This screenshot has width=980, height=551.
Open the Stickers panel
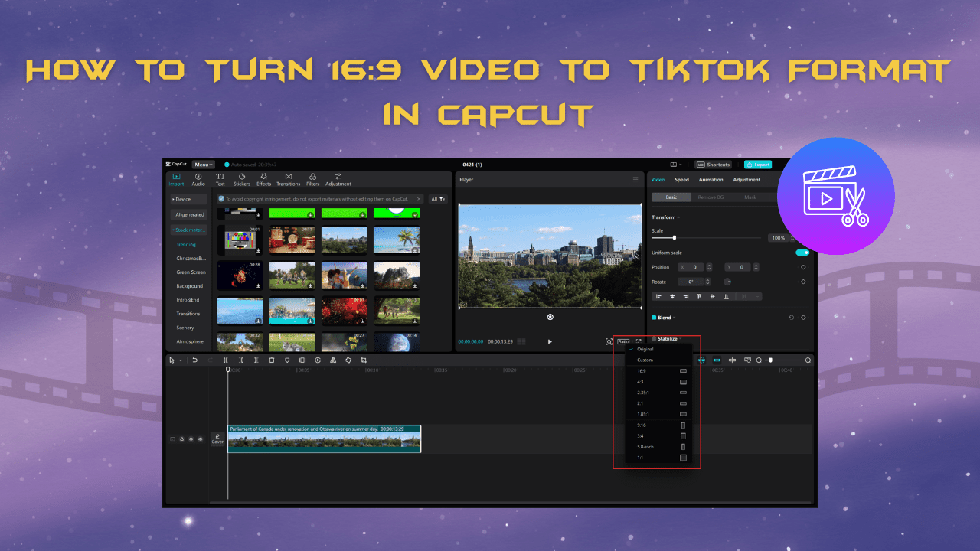[x=242, y=179]
